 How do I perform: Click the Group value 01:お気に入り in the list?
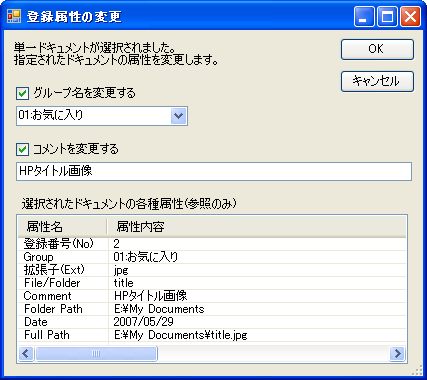click(146, 257)
